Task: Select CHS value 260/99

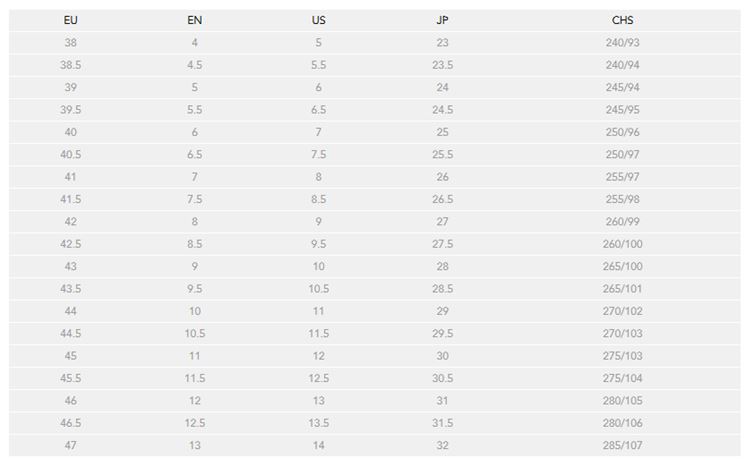Action: [x=623, y=222]
